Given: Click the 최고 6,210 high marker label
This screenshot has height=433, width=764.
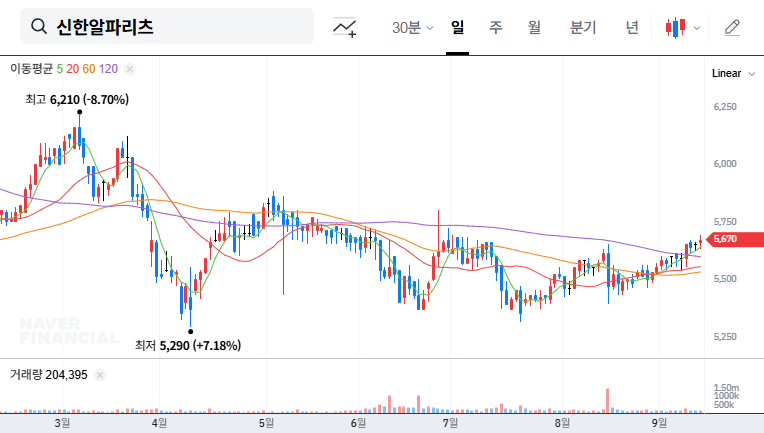Looking at the screenshot, I should pos(77,99).
